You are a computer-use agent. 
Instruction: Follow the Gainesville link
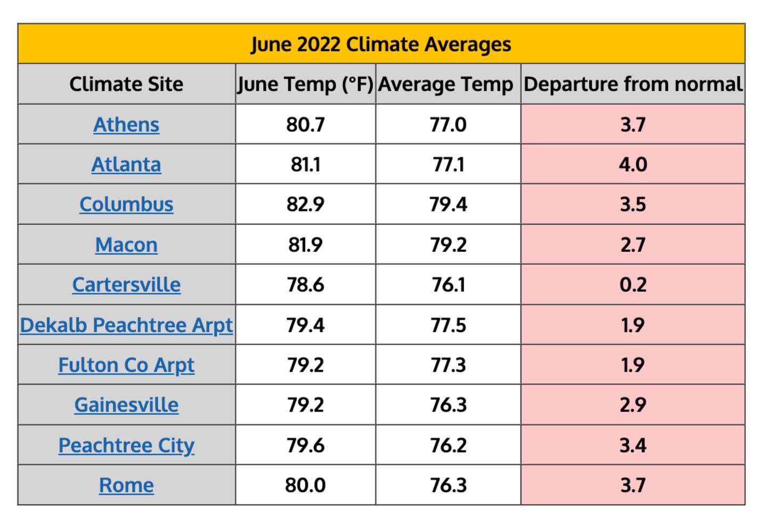tap(126, 405)
